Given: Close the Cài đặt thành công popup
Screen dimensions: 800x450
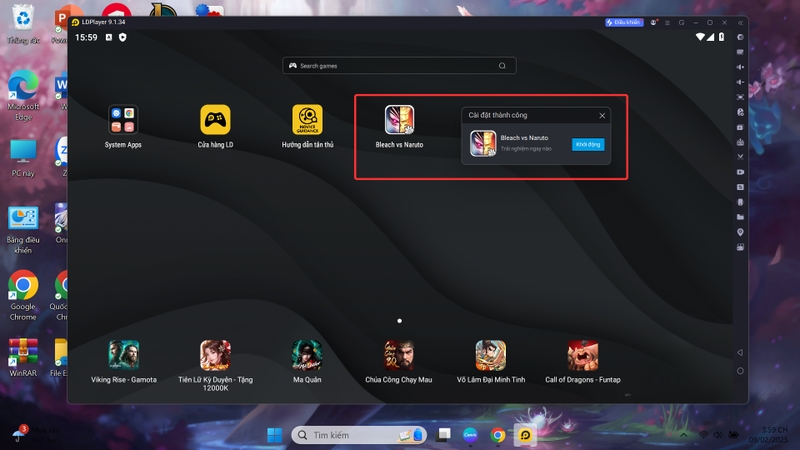Looking at the screenshot, I should (602, 116).
